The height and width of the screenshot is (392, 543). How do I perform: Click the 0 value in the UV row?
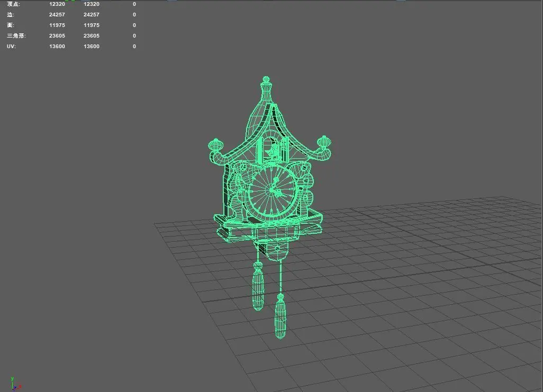click(134, 46)
